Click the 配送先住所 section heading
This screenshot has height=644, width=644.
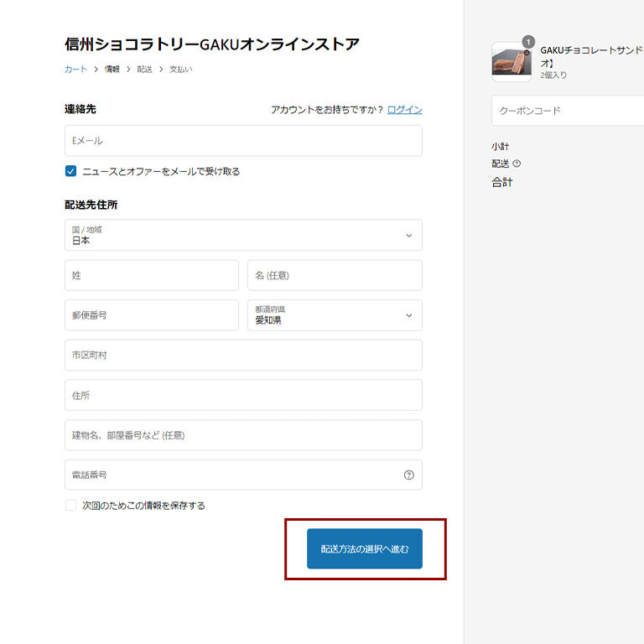tap(91, 205)
